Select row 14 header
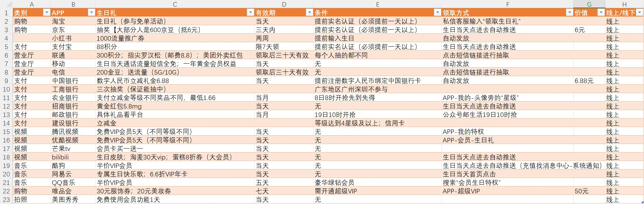 pyautogui.click(x=6, y=123)
